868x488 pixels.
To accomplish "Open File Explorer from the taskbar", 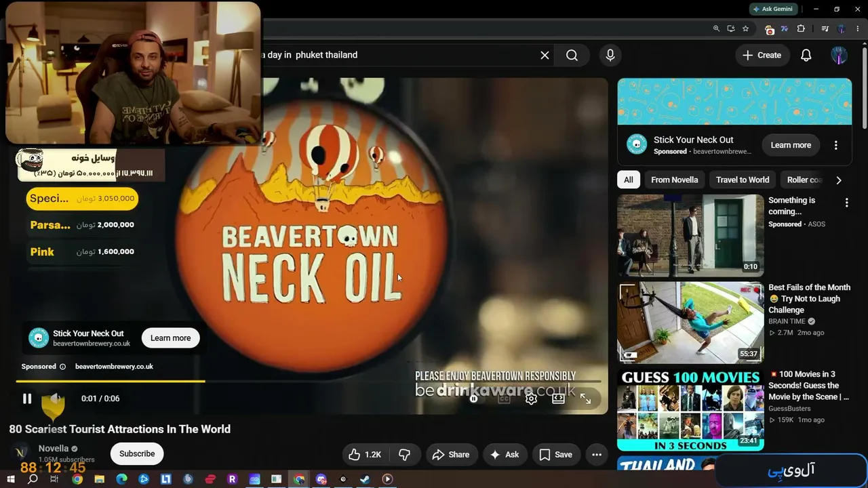I will [100, 479].
